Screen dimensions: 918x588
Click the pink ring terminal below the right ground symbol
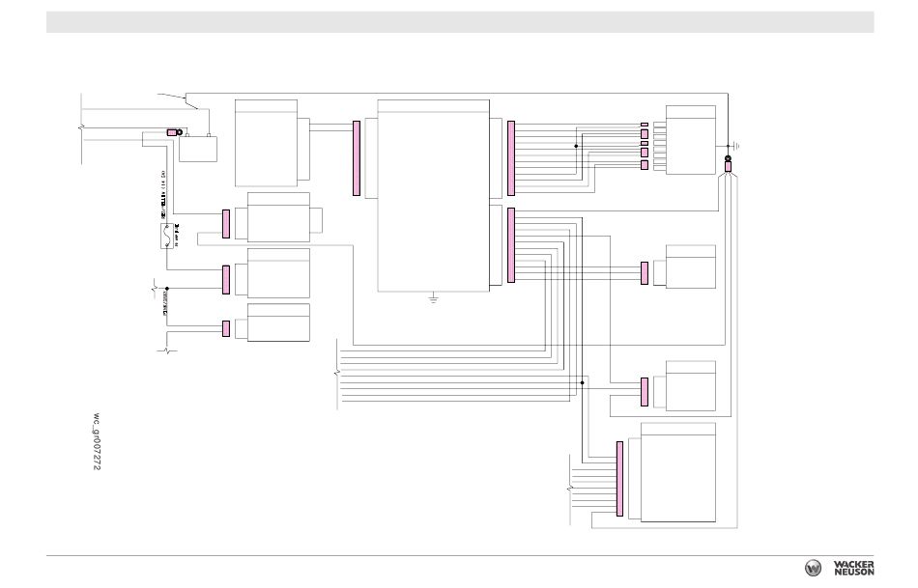tap(728, 164)
